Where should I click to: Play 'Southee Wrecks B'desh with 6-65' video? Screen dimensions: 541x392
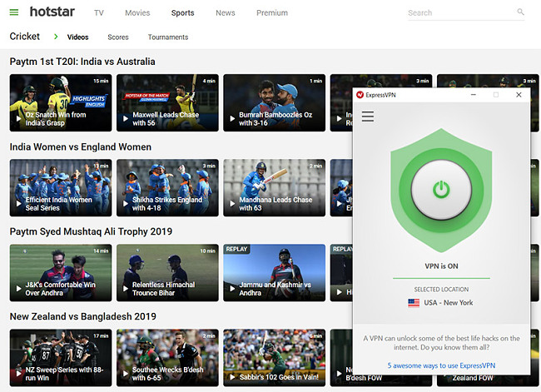click(167, 358)
